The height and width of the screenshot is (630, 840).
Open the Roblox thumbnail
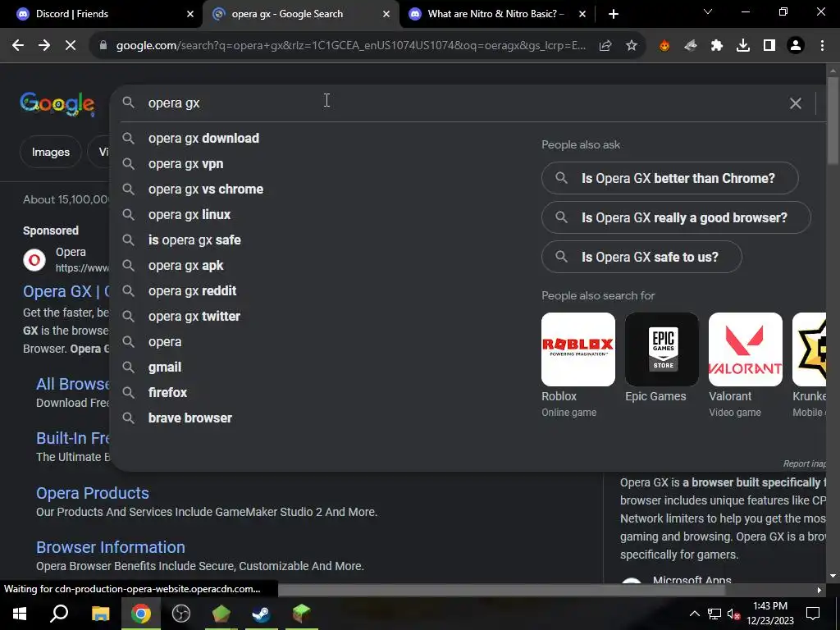coord(578,349)
